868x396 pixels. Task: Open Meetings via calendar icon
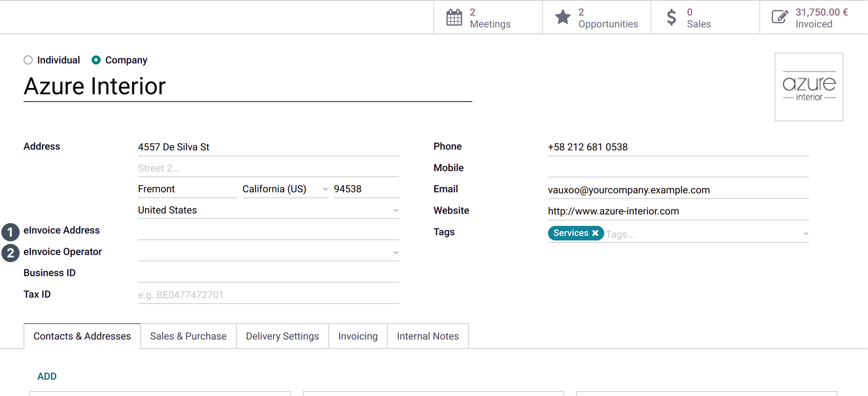click(454, 18)
